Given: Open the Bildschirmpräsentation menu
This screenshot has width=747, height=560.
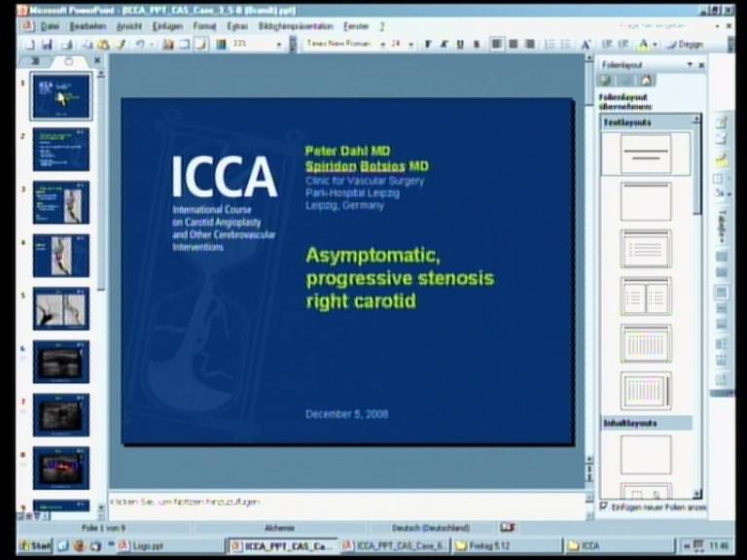Looking at the screenshot, I should pos(296,26).
